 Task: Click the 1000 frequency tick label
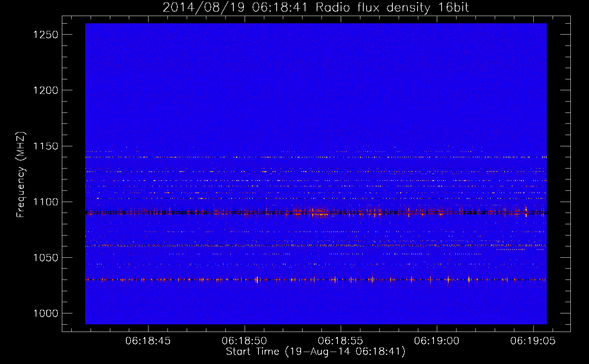pos(46,313)
